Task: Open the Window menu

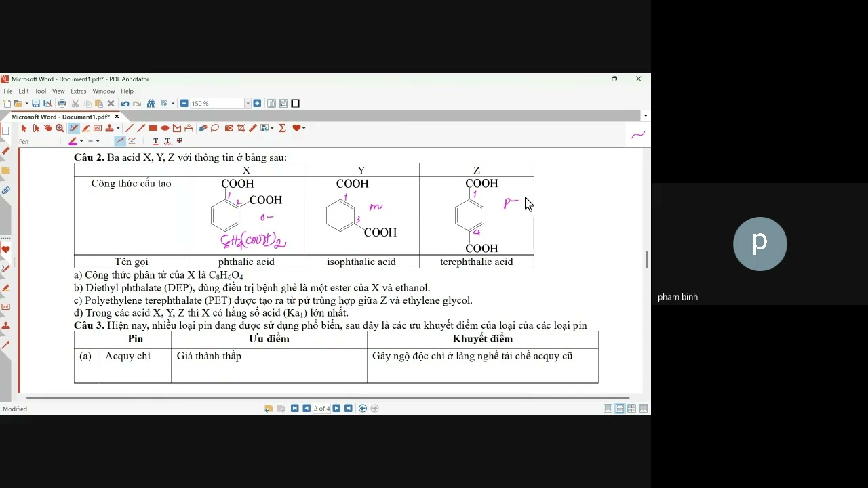Action: [104, 91]
